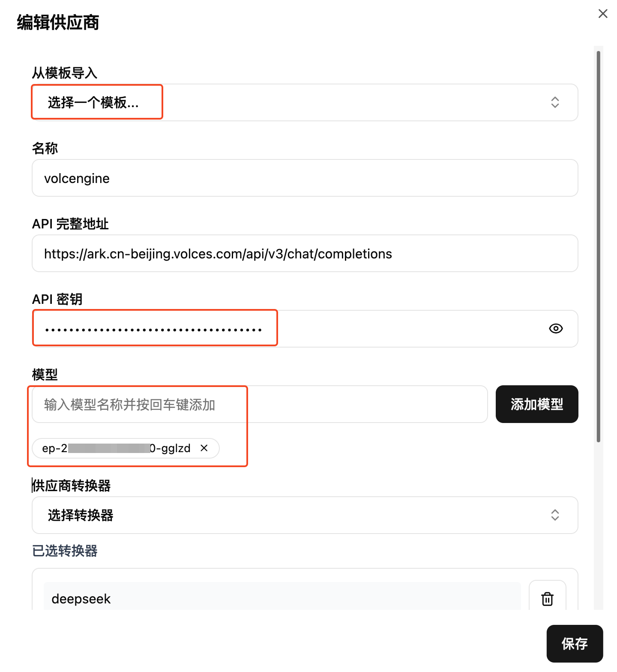Image resolution: width=617 pixels, height=672 pixels.
Task: Click the 编辑供应商 dialog title
Action: [58, 22]
